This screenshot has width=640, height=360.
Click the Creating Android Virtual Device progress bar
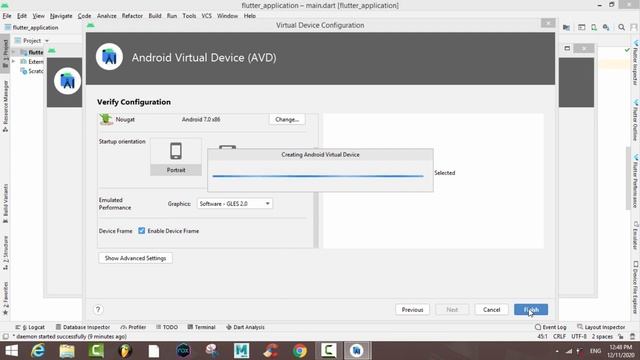tap(318, 176)
